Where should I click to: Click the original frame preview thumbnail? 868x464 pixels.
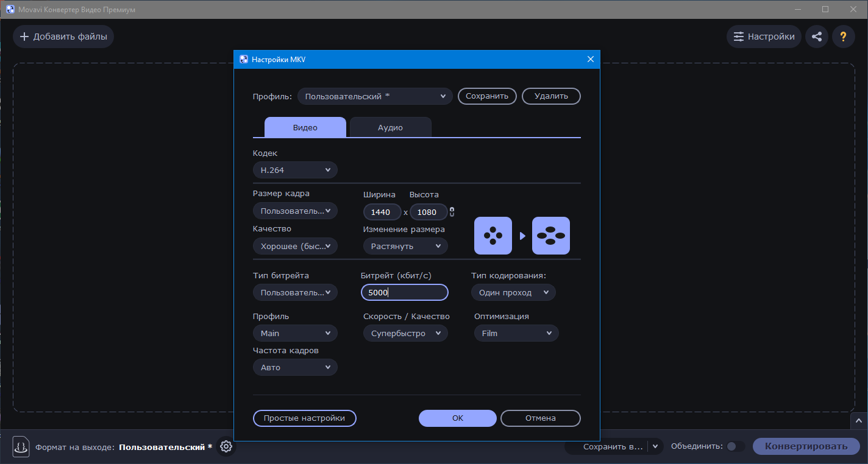point(493,236)
